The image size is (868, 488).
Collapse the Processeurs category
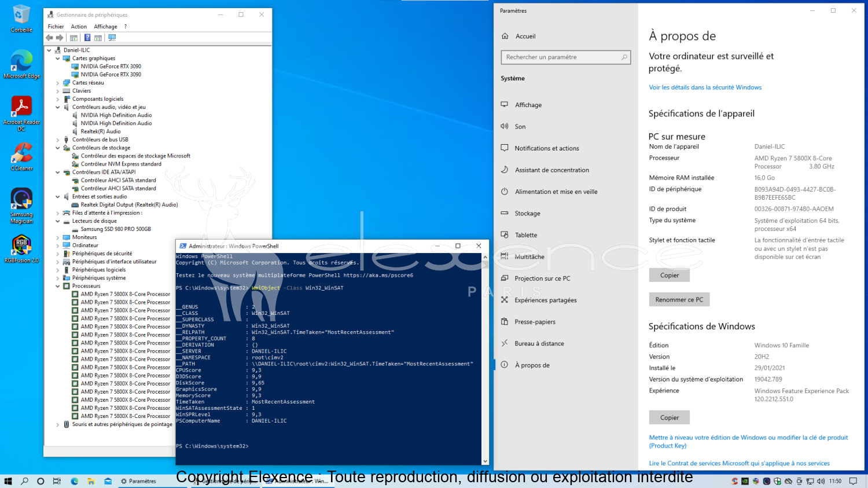tap(58, 286)
